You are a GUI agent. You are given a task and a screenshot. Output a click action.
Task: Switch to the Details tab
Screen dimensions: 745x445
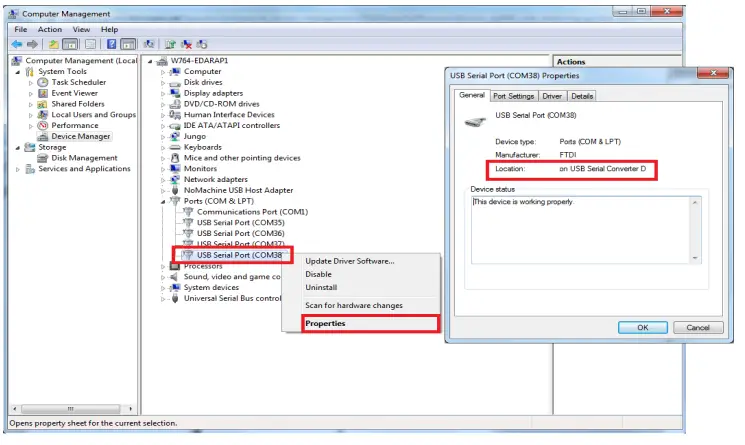pyautogui.click(x=582, y=96)
